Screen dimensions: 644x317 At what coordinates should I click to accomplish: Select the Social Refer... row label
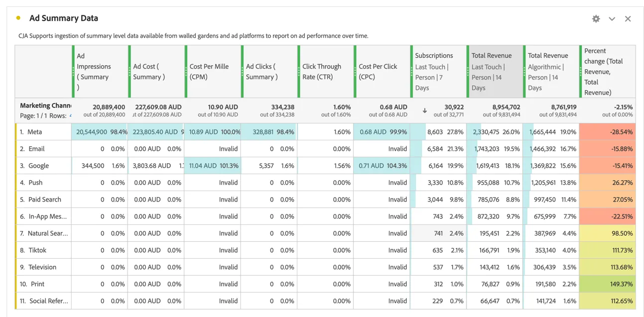[x=49, y=301]
